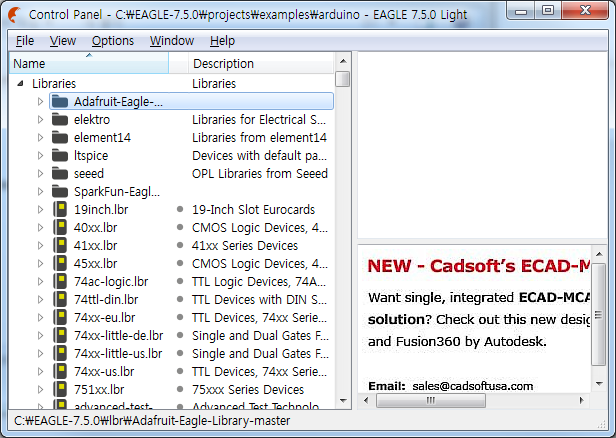Viewport: 616px width, 438px height.
Task: Click the tree scrollbar up arrow
Action: [343, 61]
